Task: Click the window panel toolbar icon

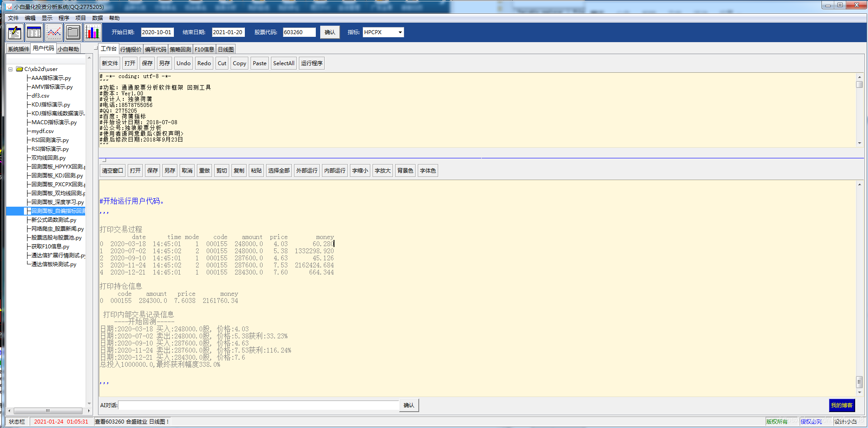Action: (73, 32)
